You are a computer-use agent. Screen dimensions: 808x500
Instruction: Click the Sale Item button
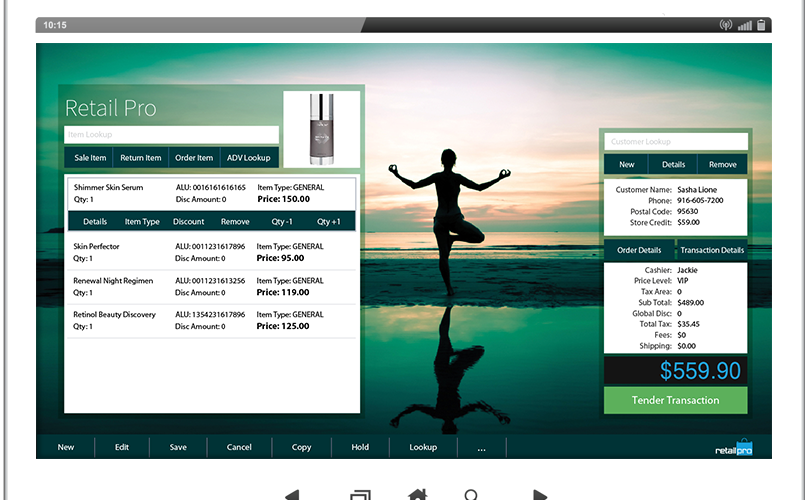pyautogui.click(x=90, y=158)
